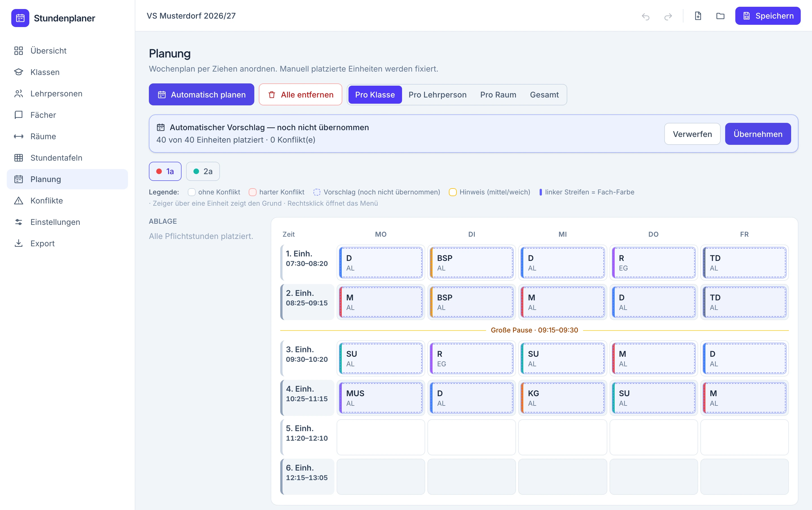Click Alle entfernen button

tap(301, 94)
